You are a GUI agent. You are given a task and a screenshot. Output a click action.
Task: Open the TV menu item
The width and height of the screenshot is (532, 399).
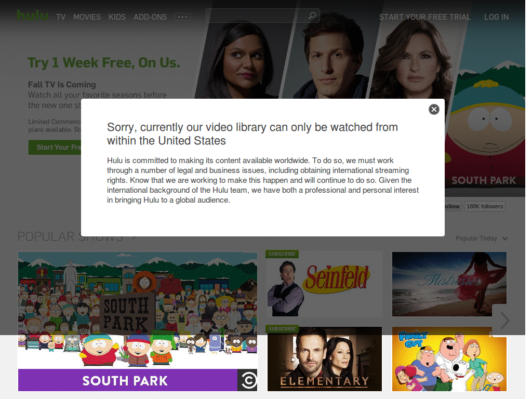61,17
